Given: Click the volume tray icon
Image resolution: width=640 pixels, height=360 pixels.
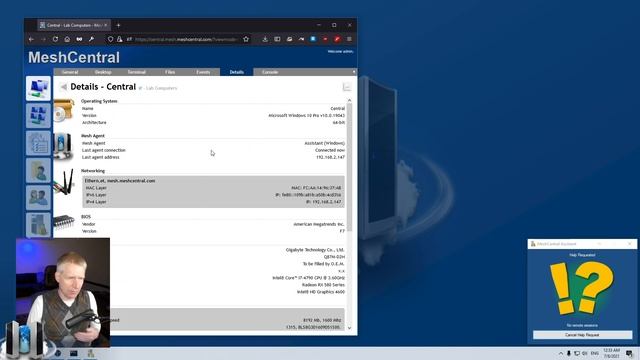Looking at the screenshot, I should click(x=585, y=353).
